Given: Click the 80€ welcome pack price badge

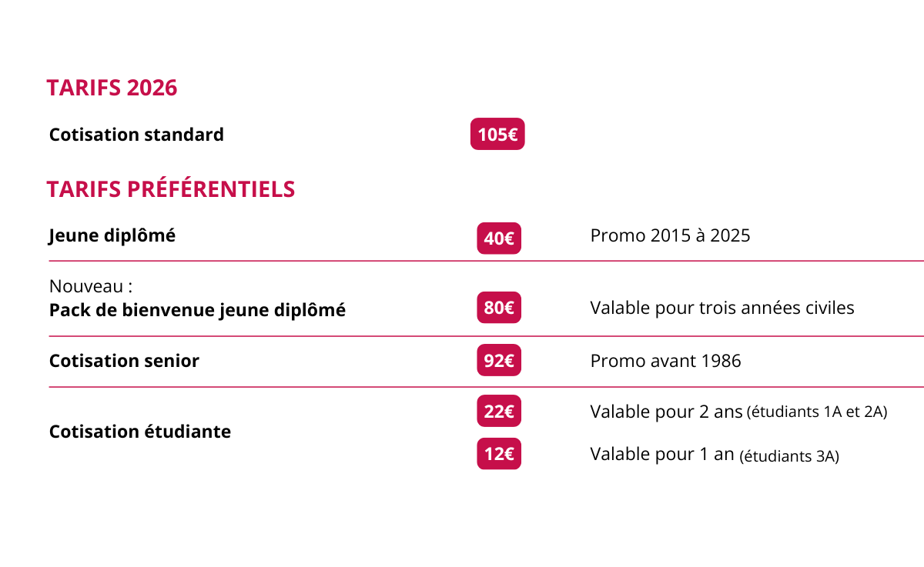Looking at the screenshot, I should (499, 308).
